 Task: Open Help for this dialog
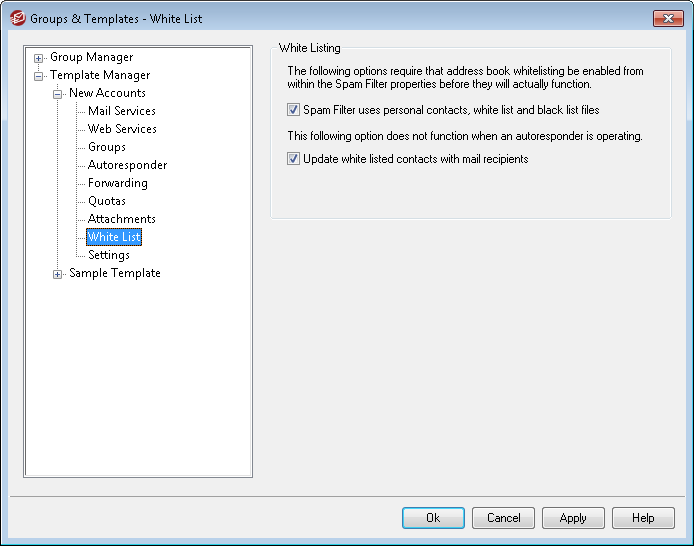click(643, 518)
